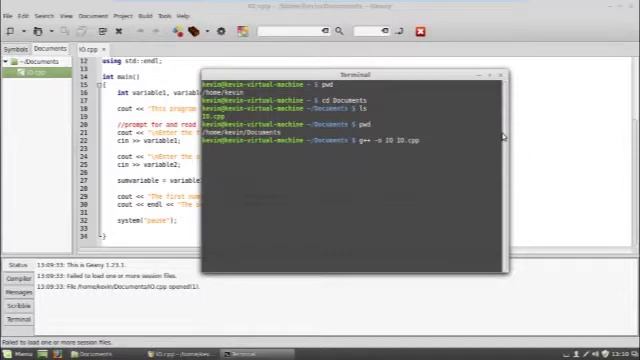Screen dimensions: 640x360
Task: Fold the main function at line 15
Action: [x=99, y=85]
